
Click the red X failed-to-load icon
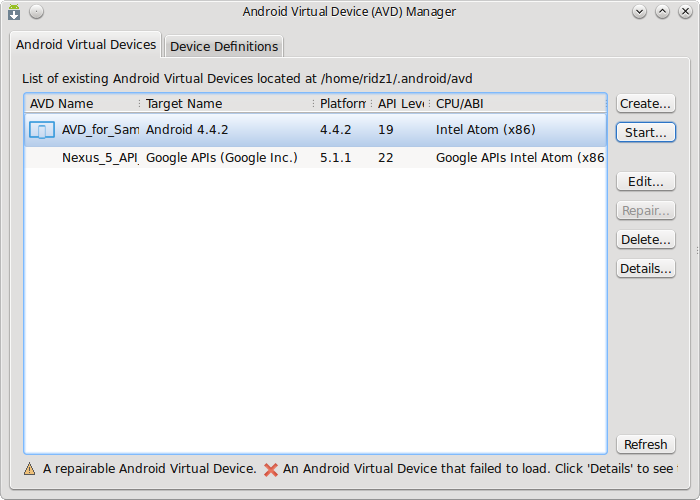click(270, 468)
